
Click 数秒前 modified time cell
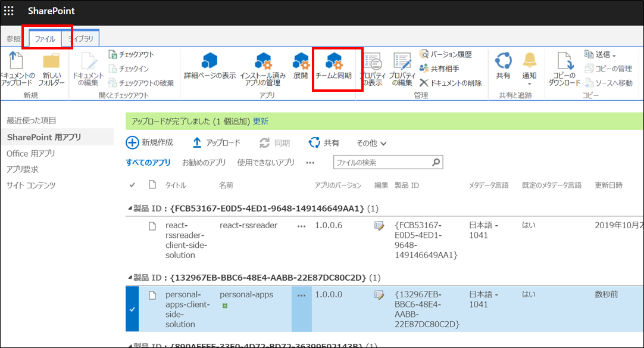(x=607, y=294)
